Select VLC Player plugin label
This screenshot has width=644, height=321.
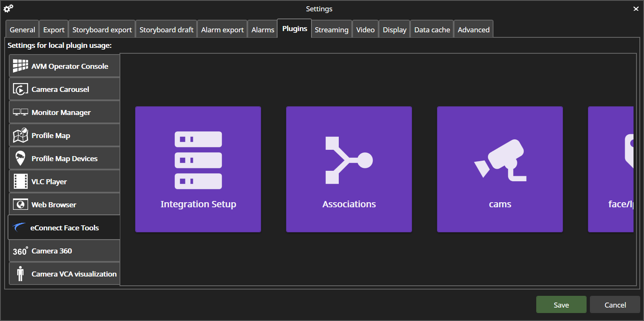pos(49,182)
